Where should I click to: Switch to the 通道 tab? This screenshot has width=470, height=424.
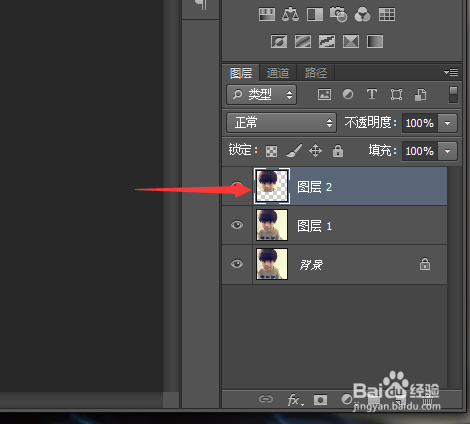pos(278,73)
